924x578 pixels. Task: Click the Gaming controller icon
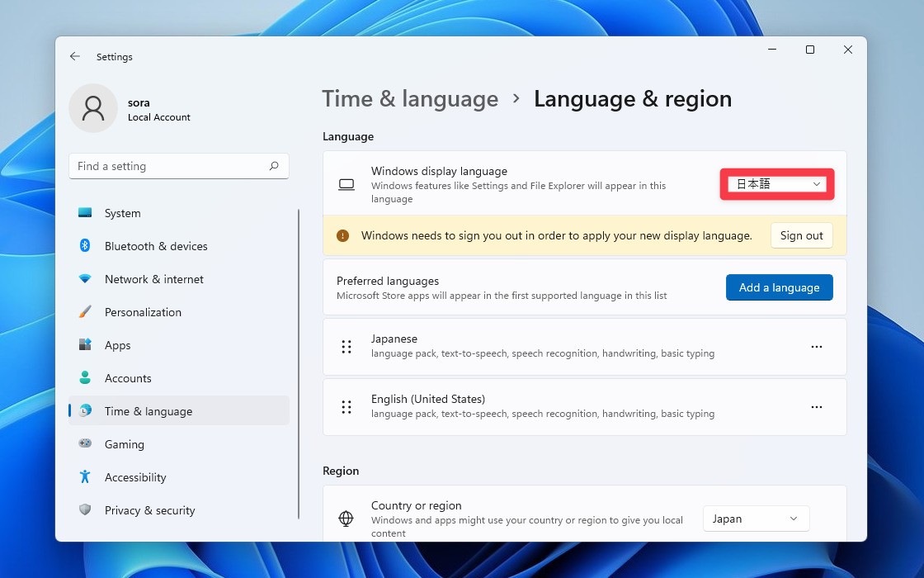[85, 443]
